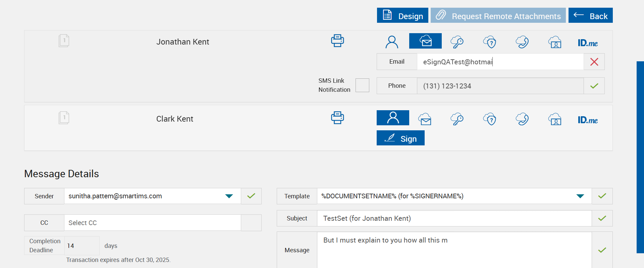Select password key authentication for Jonathan Kent
Screen dimensions: 644x268
click(x=457, y=42)
